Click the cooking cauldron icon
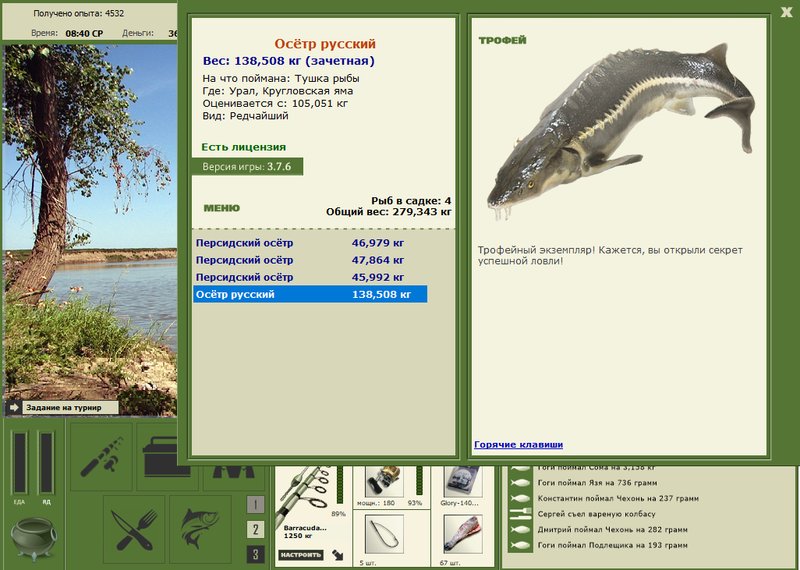 click(x=34, y=538)
